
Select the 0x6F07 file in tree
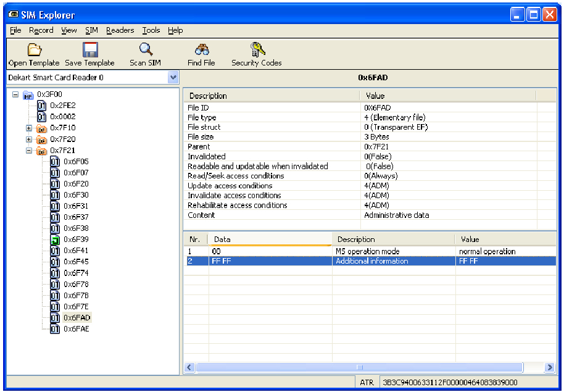76,173
